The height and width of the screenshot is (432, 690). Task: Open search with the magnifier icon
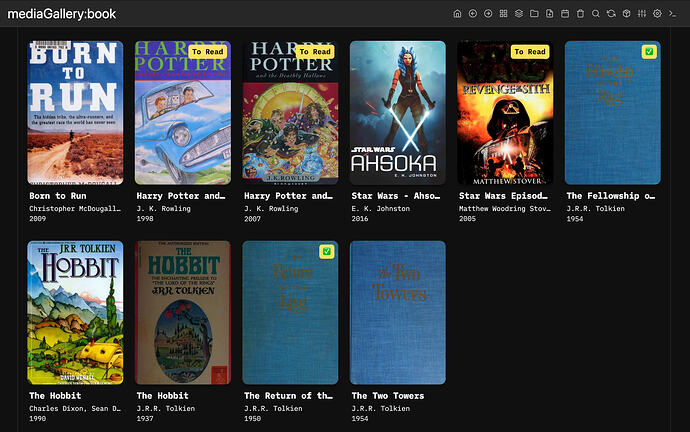click(x=595, y=14)
